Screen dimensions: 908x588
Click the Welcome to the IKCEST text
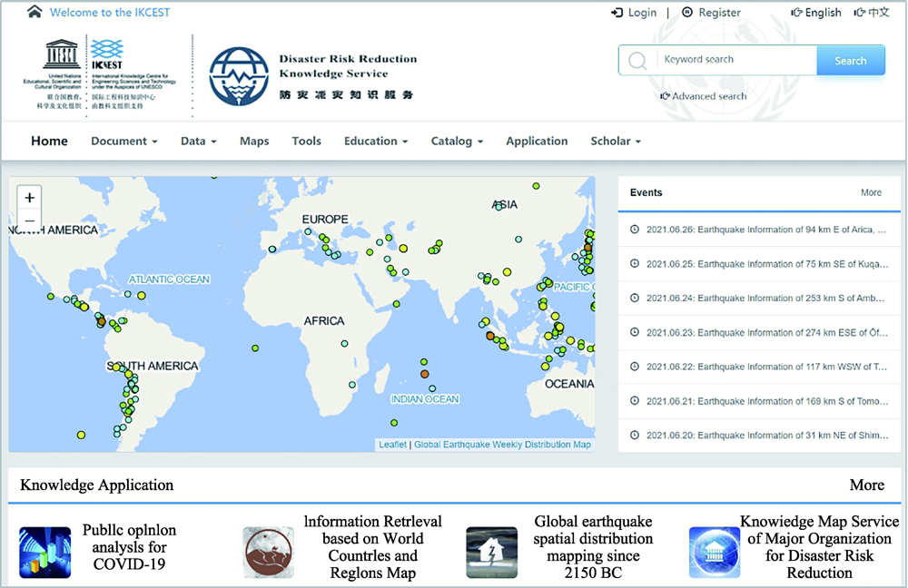pyautogui.click(x=110, y=12)
